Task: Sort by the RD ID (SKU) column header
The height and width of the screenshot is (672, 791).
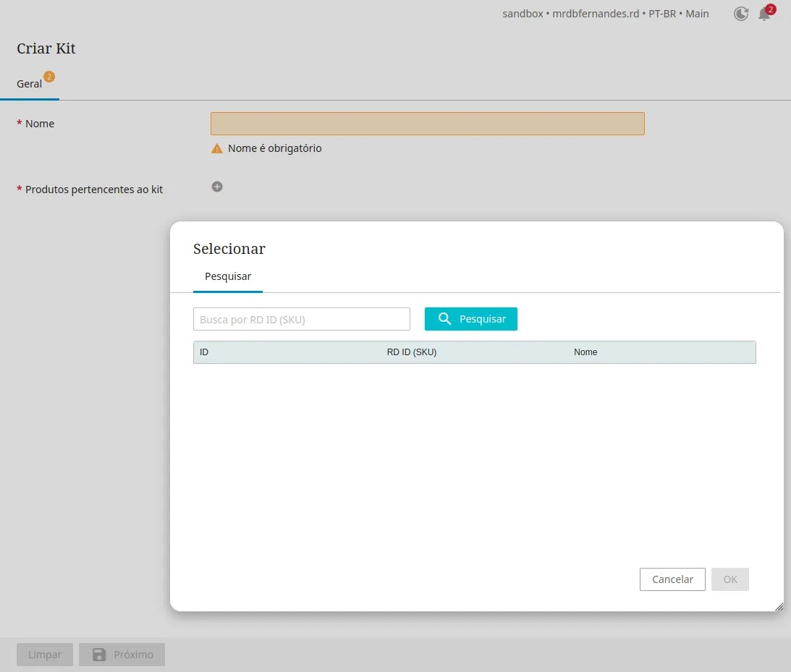Action: pos(411,352)
